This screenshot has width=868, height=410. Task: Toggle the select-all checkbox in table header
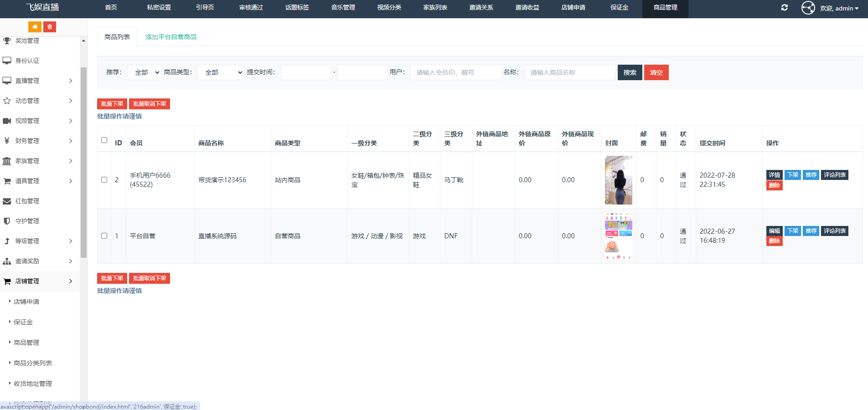pos(104,140)
